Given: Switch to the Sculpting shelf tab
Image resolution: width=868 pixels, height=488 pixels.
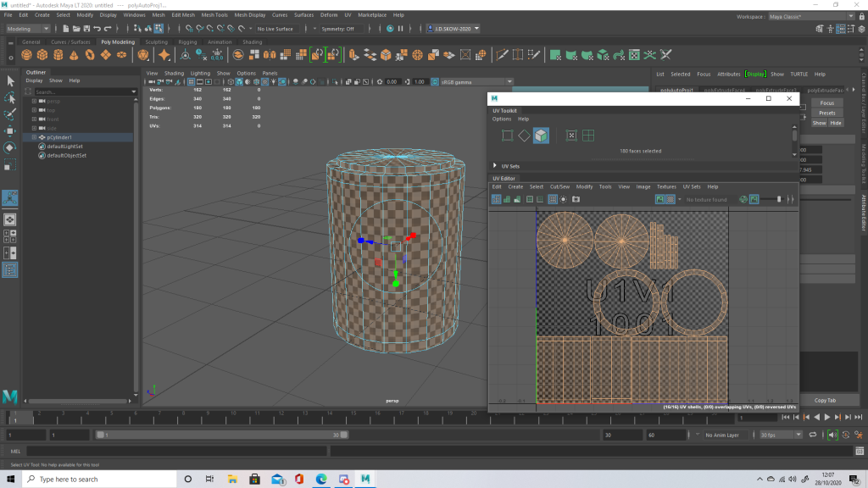Looking at the screenshot, I should pos(156,42).
